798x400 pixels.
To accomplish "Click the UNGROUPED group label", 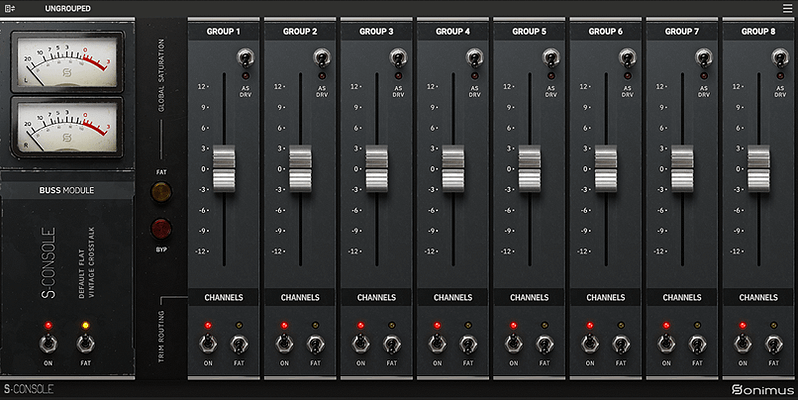I will 68,9.
